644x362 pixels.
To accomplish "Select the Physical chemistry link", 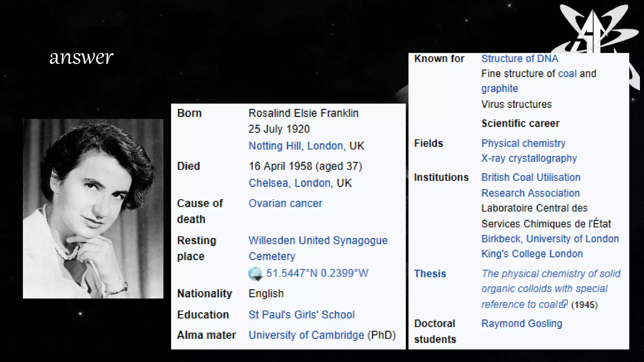I will 523,144.
